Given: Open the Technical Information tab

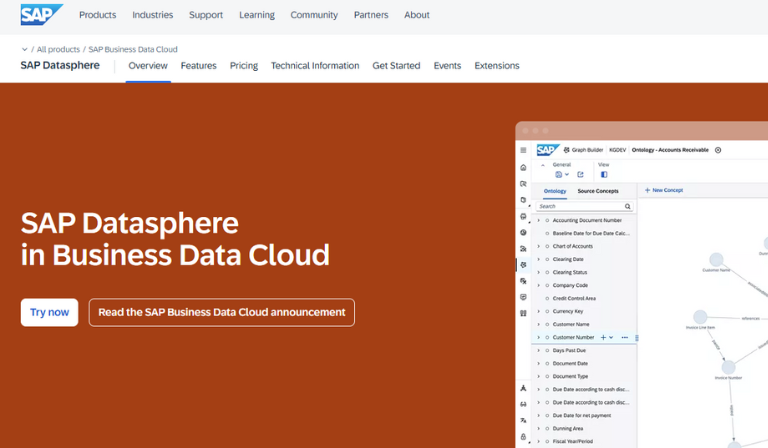Looking at the screenshot, I should [315, 66].
